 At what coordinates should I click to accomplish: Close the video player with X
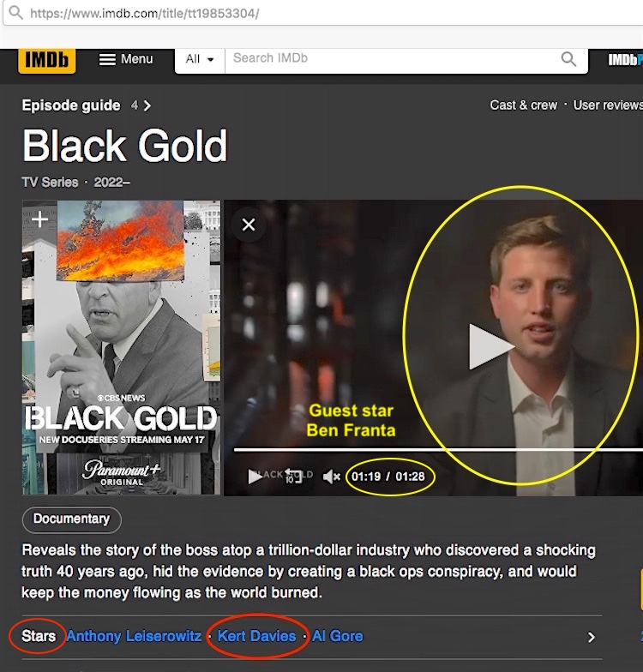click(249, 225)
